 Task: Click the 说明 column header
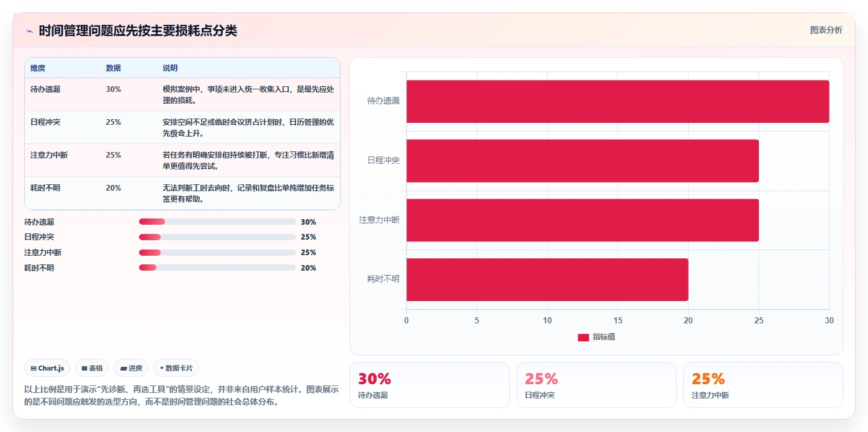pos(170,68)
